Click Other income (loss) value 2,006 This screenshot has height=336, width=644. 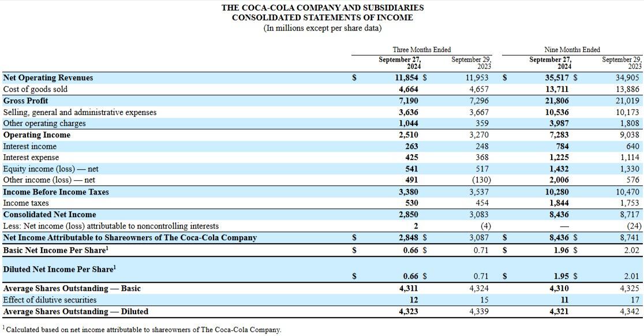tap(559, 180)
